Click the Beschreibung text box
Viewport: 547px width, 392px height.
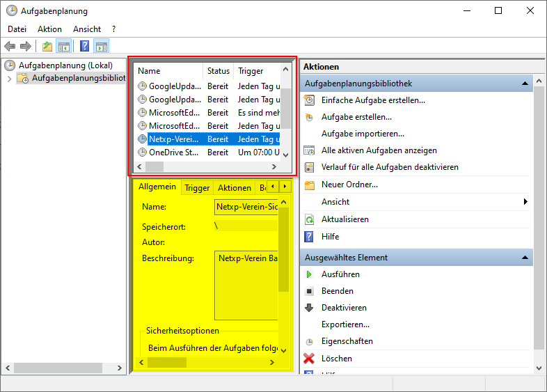pos(246,285)
